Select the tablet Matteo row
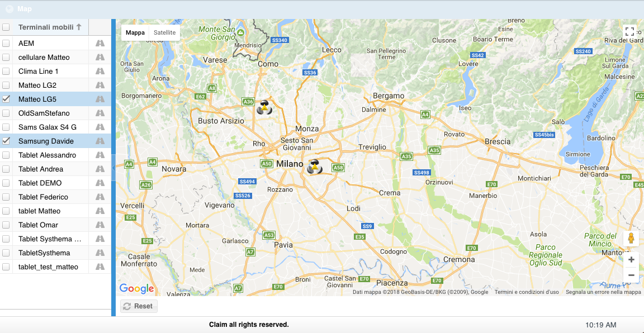Image resolution: width=644 pixels, height=333 pixels. click(55, 211)
